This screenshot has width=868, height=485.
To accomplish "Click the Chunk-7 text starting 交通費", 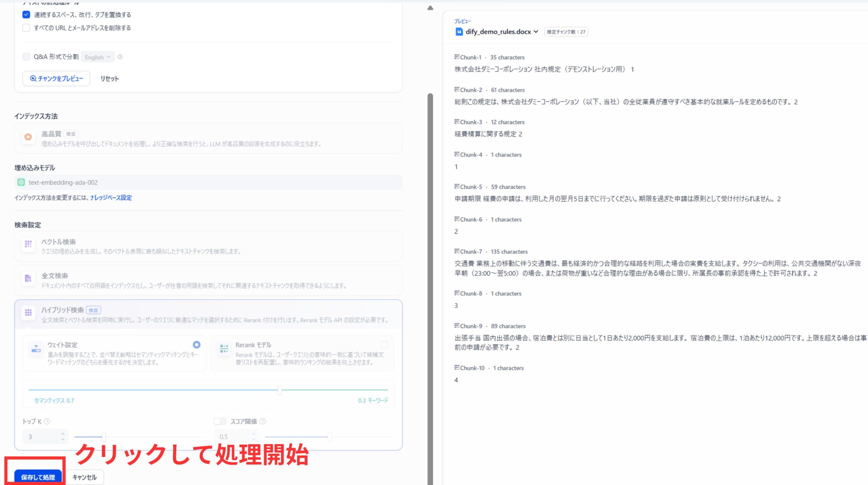I will point(658,268).
